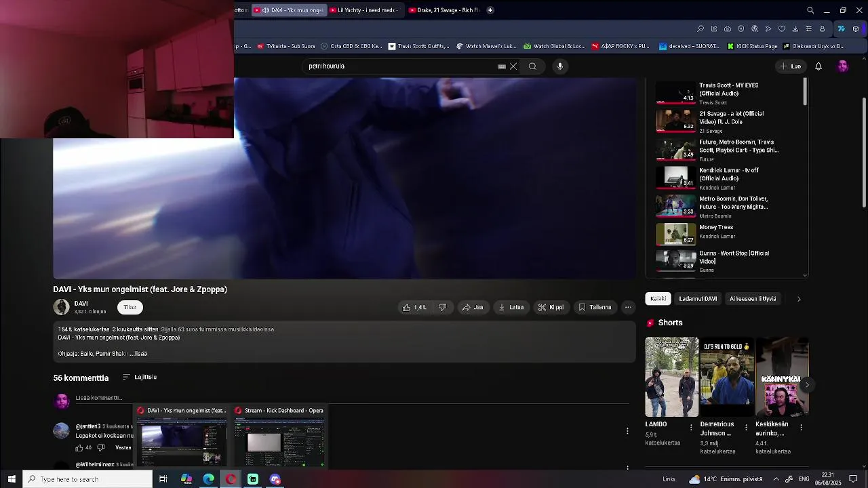This screenshot has height=488, width=868.
Task: Expand description with ...lisää
Action: (x=138, y=354)
